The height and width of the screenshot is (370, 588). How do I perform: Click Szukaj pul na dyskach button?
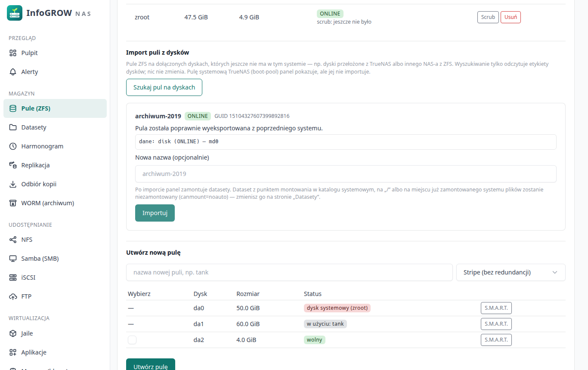[164, 87]
